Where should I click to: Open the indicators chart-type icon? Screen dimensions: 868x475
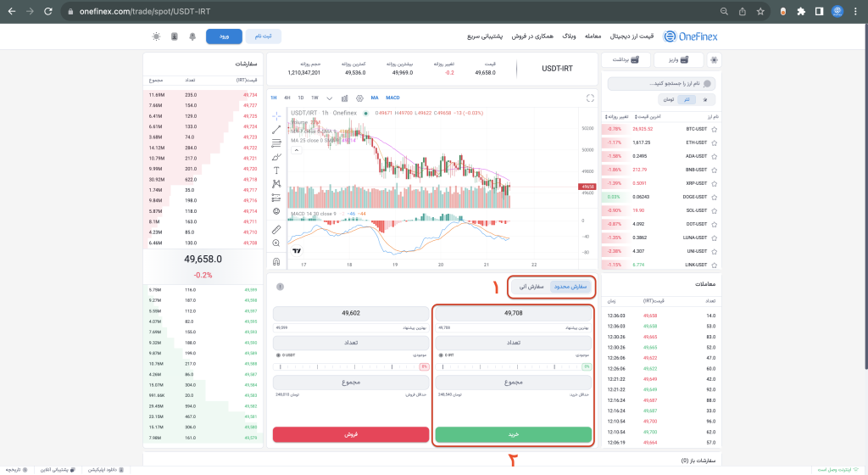(345, 98)
